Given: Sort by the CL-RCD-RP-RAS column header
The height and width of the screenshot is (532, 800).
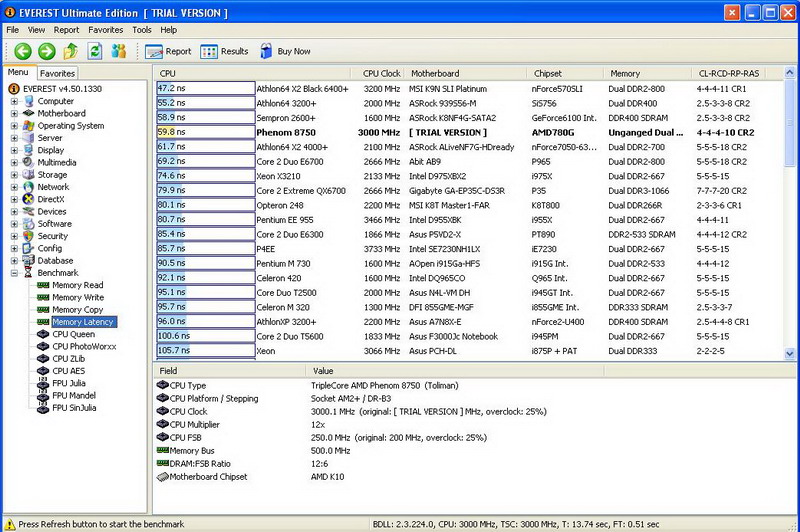Looking at the screenshot, I should (x=729, y=73).
